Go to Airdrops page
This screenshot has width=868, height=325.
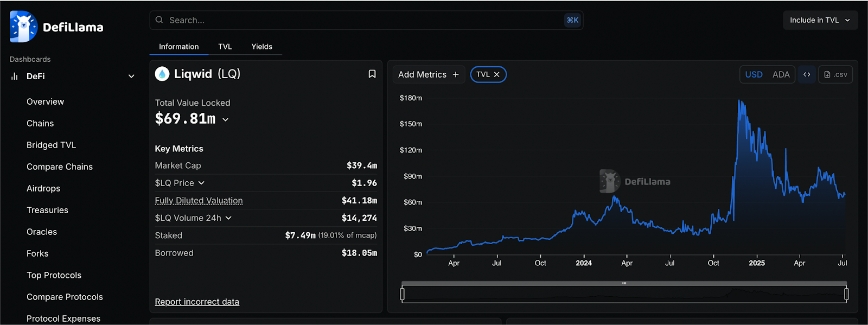(x=43, y=188)
